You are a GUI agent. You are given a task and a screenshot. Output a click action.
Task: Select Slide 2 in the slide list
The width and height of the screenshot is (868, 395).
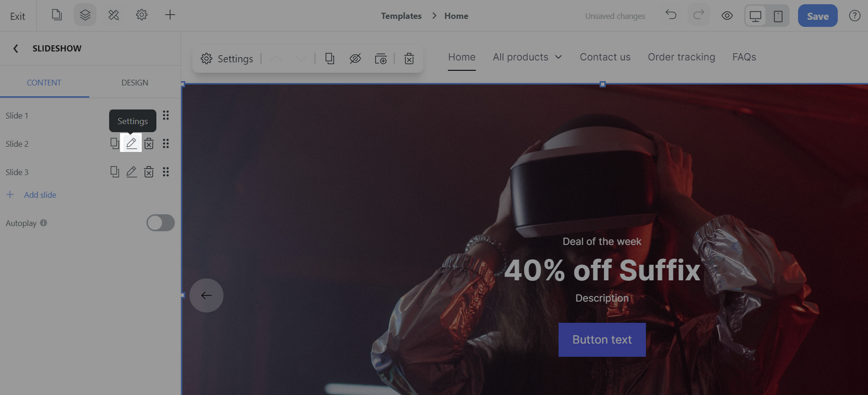pyautogui.click(x=17, y=144)
